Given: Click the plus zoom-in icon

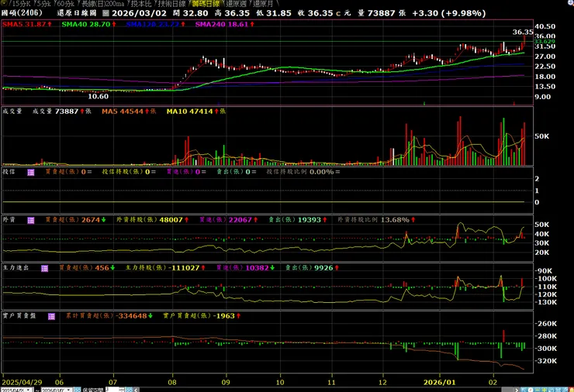Looking at the screenshot, I should 545,390.
